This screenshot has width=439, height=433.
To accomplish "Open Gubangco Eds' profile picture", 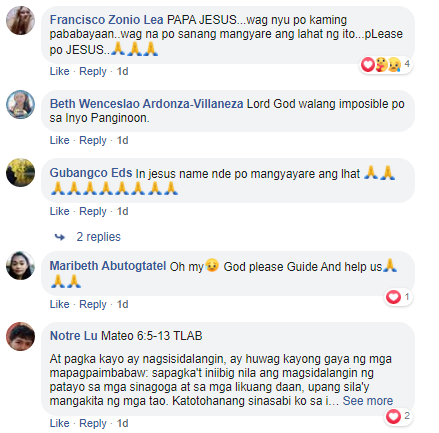I will 20,172.
